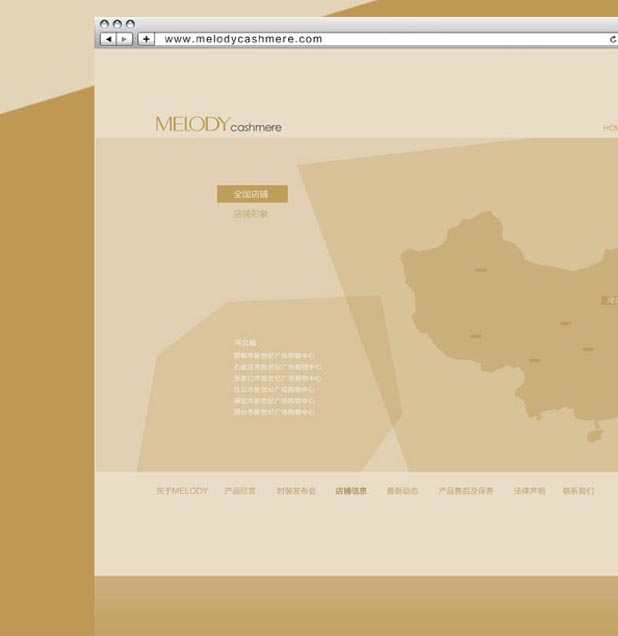Screen dimensions: 618x636
Task: Click the reload icon in the address bar
Action: point(613,39)
